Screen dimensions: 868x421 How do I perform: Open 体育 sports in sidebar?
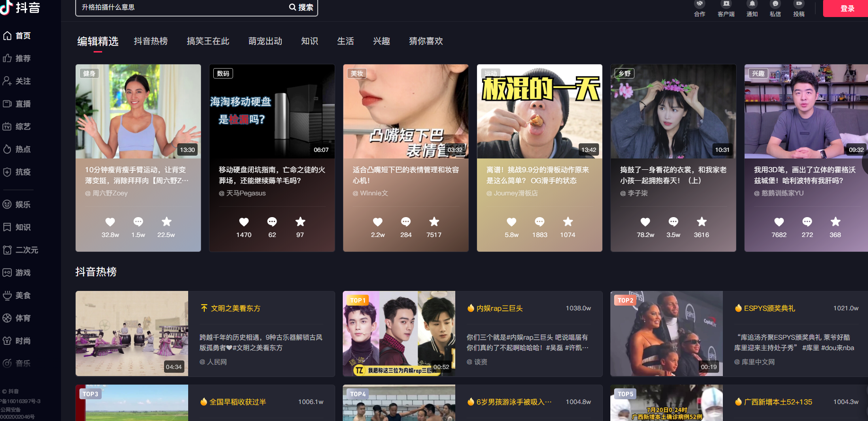tap(17, 318)
